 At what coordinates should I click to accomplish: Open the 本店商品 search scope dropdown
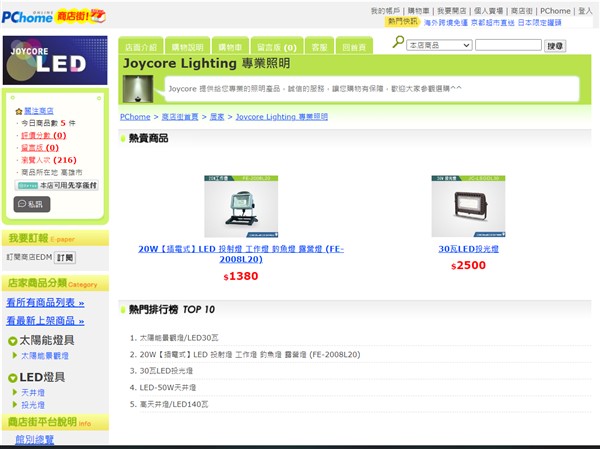tap(439, 45)
